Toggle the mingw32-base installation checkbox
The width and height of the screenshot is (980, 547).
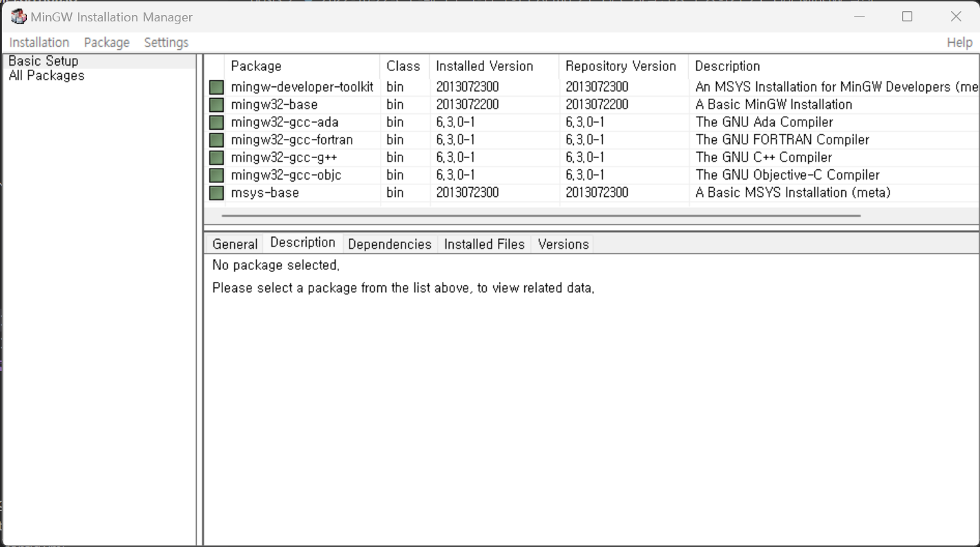click(216, 104)
